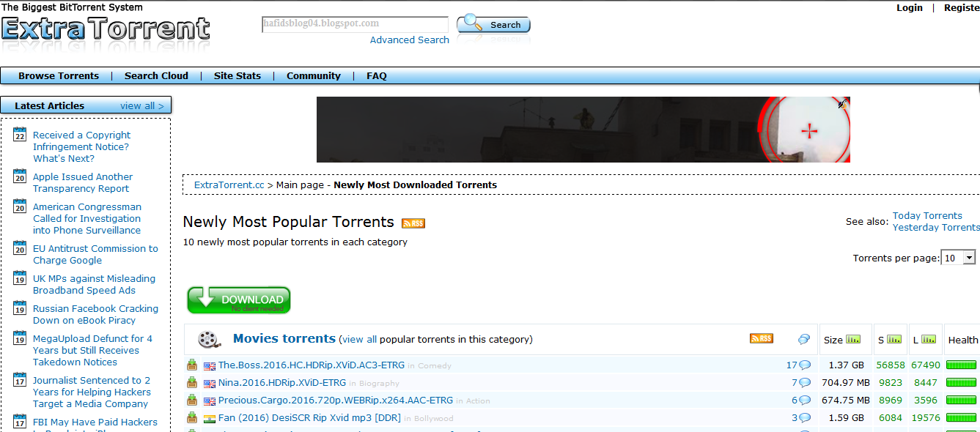
Task: Download torrent icon for The.Boss.2016 row
Action: [x=192, y=365]
